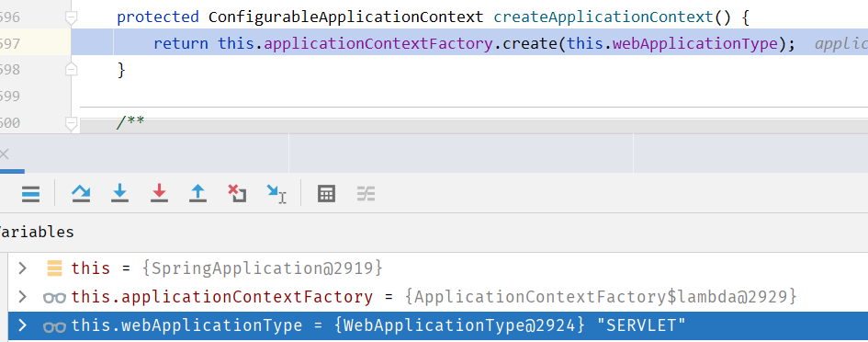Click the return keyword on highlighted line
This screenshot has height=342, width=868.
(180, 43)
